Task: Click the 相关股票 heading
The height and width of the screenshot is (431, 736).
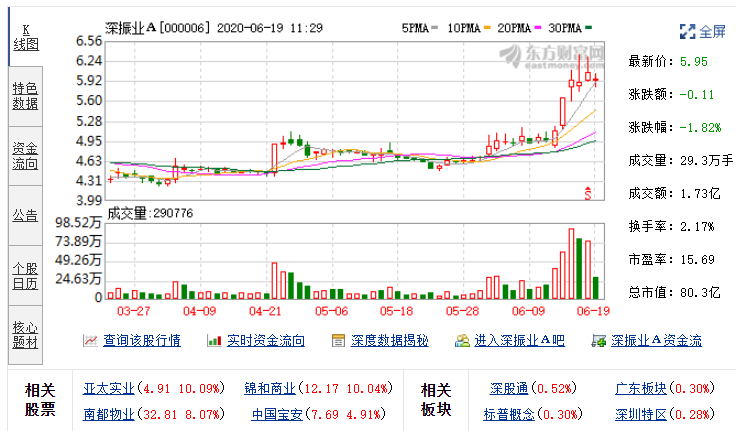Action: point(40,400)
